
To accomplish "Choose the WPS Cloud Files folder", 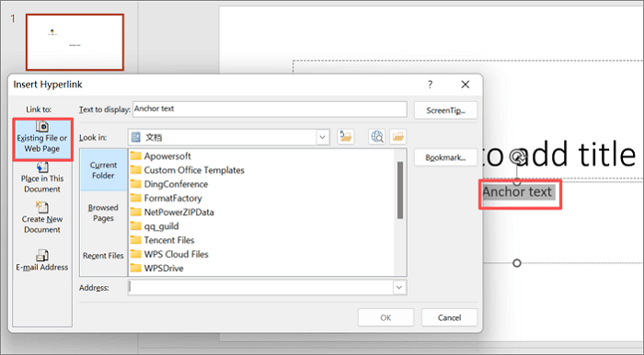I will click(x=169, y=254).
